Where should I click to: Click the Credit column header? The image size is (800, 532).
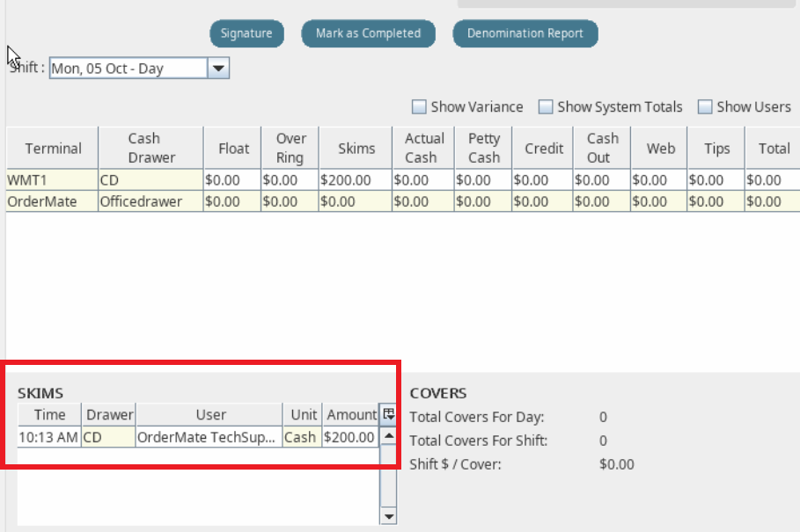(543, 149)
